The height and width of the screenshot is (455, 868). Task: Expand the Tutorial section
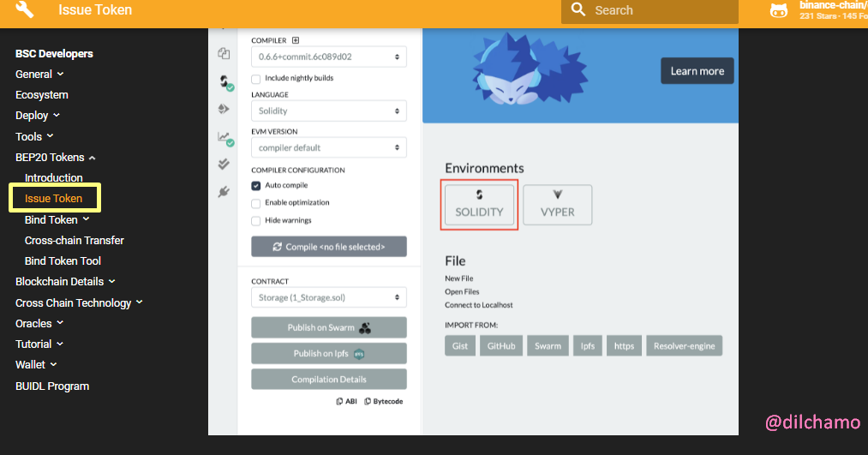(x=39, y=344)
